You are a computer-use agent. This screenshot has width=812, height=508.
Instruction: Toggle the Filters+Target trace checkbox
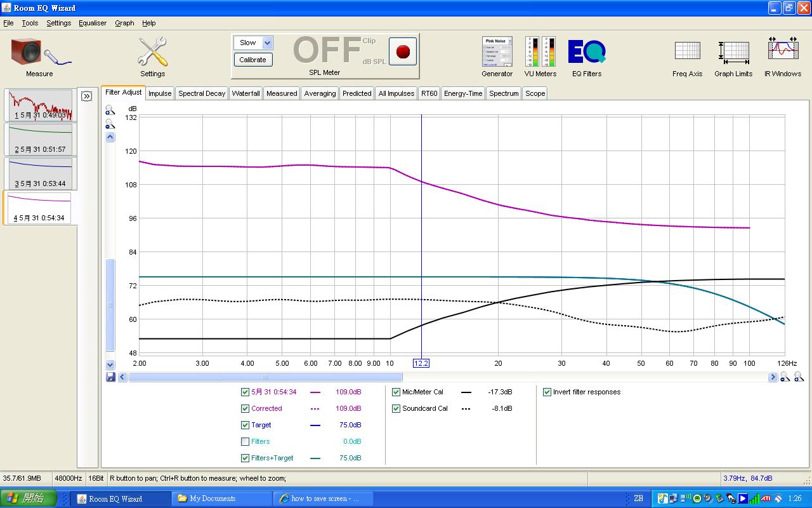pos(245,458)
